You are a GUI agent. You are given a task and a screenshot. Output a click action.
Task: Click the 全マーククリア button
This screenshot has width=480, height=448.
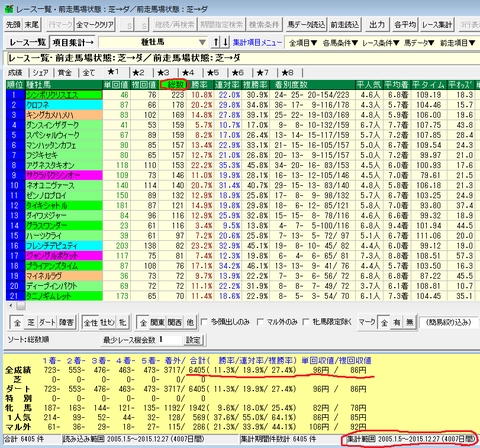(x=95, y=25)
